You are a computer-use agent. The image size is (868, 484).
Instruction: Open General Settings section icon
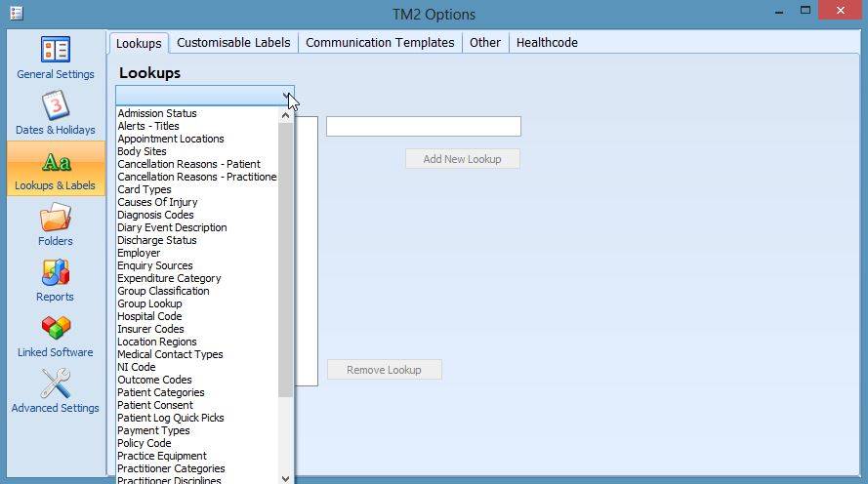click(x=56, y=50)
